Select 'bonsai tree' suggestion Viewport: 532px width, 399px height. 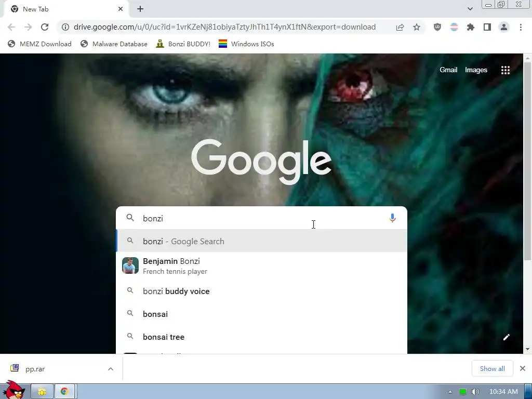point(261,337)
